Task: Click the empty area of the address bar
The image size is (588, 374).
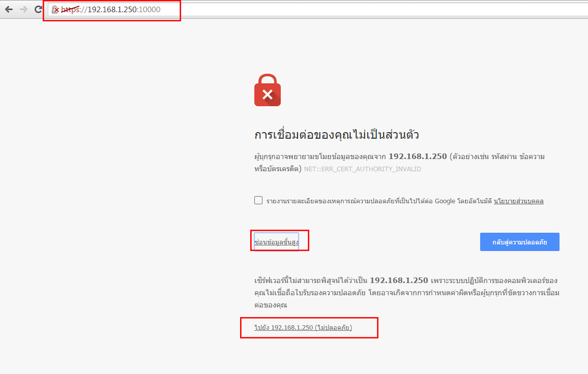Action: (x=375, y=10)
